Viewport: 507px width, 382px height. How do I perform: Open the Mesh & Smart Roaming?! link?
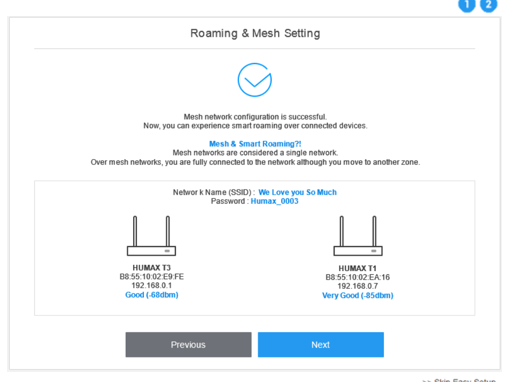(x=255, y=144)
